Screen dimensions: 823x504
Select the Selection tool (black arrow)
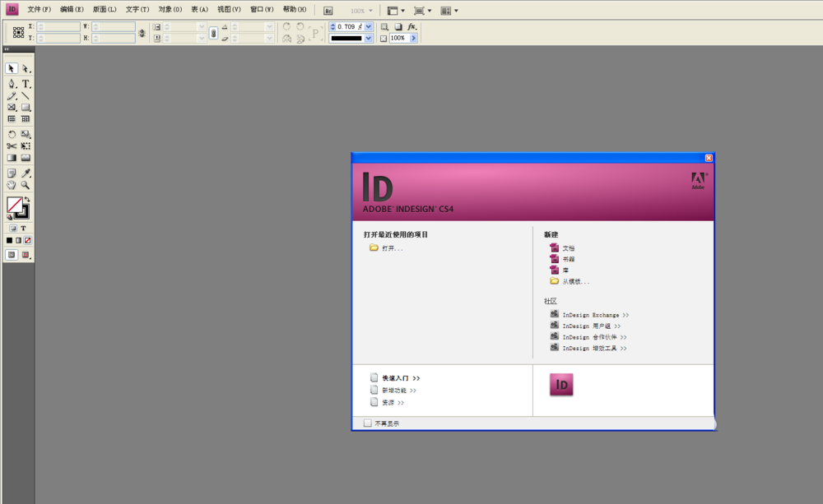coord(11,69)
